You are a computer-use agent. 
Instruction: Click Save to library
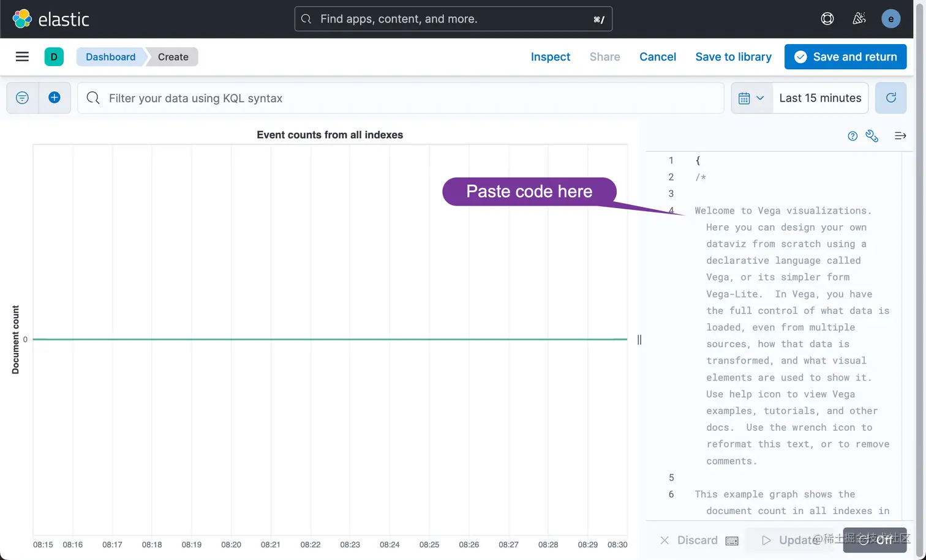click(733, 57)
